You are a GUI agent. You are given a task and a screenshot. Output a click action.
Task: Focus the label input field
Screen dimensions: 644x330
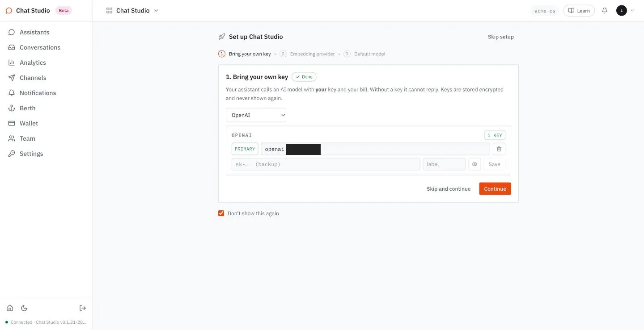[x=444, y=164]
